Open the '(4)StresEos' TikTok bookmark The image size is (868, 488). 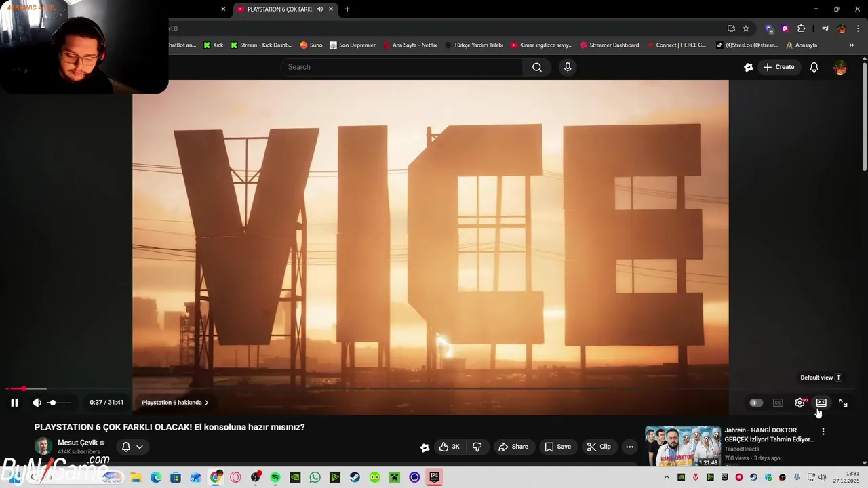(x=747, y=45)
